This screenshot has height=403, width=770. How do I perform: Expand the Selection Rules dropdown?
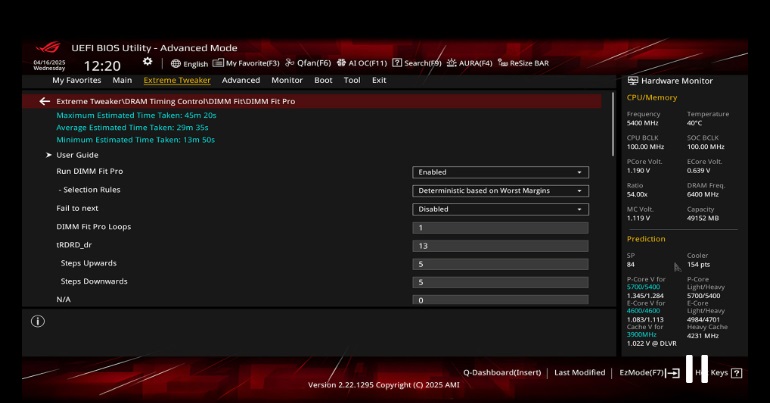click(500, 191)
